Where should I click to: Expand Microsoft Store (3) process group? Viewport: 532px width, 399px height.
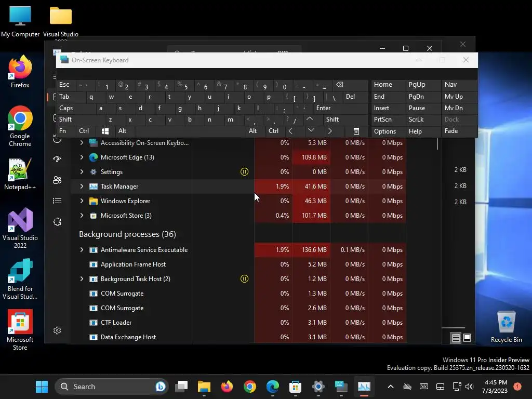pos(82,216)
